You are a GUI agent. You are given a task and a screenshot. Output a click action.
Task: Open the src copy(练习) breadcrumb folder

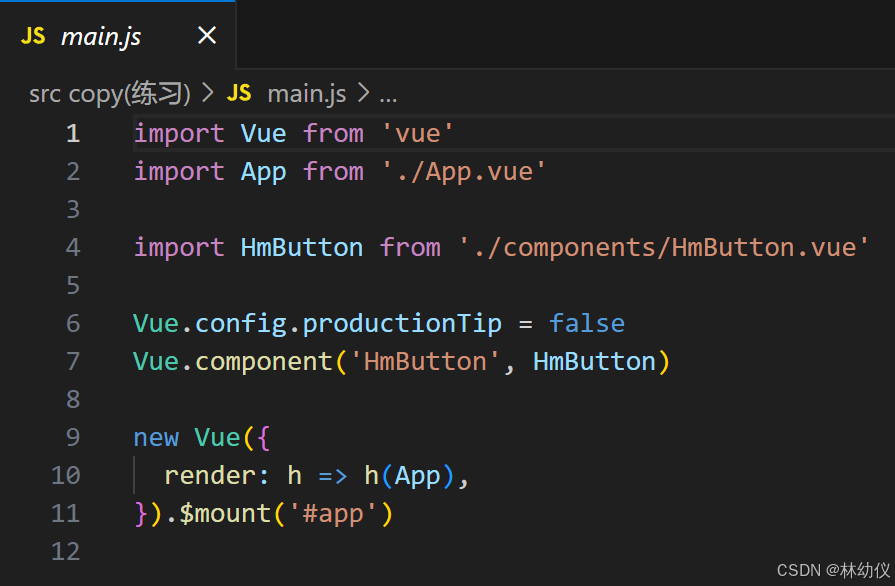click(x=110, y=94)
